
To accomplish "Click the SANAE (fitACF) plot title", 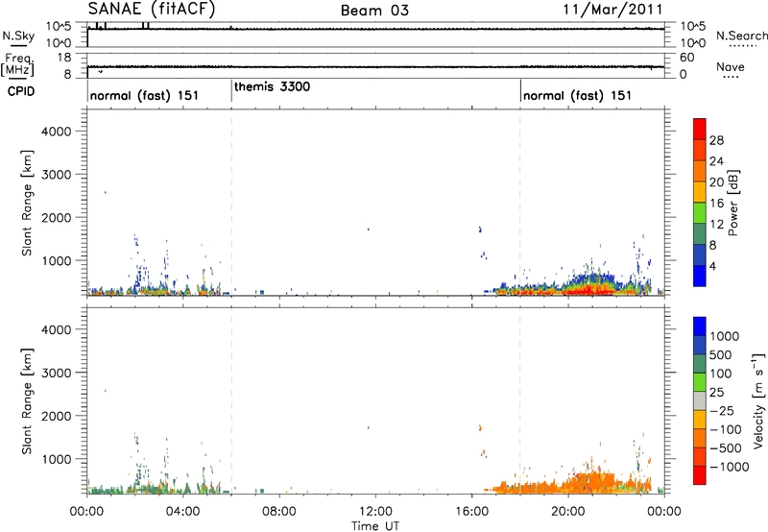I will (x=152, y=10).
